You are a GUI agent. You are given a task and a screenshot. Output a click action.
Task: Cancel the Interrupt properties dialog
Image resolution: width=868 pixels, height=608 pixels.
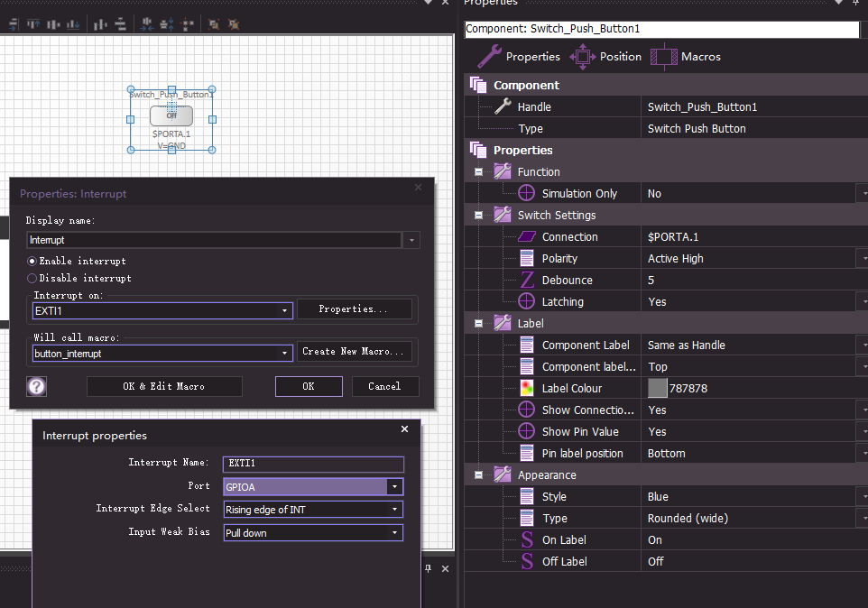click(385, 386)
